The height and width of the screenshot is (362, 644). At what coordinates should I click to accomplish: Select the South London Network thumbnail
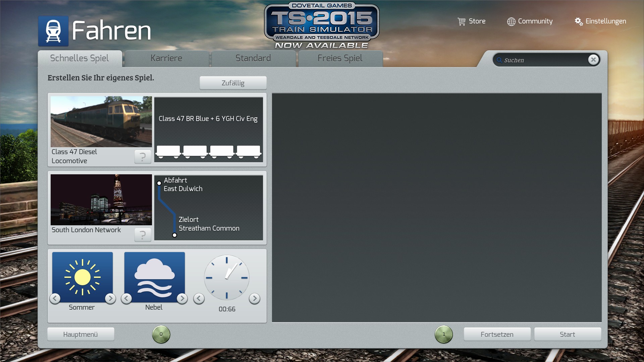point(101,200)
